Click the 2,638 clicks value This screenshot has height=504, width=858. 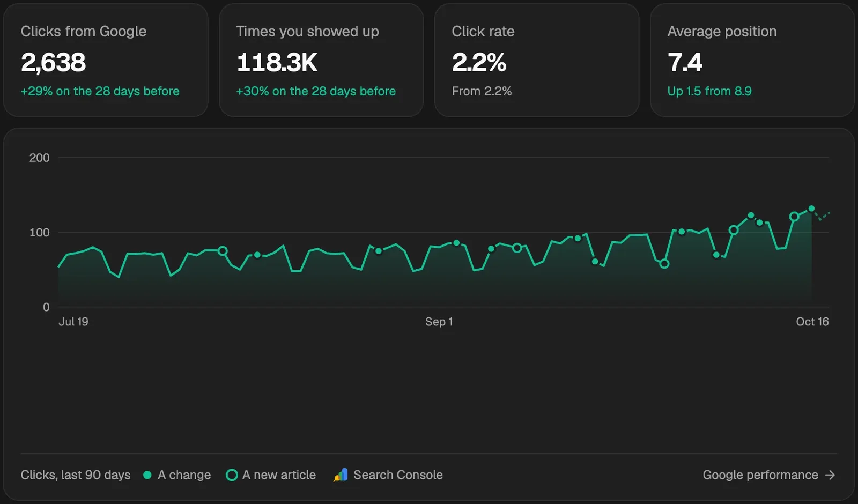(x=53, y=62)
